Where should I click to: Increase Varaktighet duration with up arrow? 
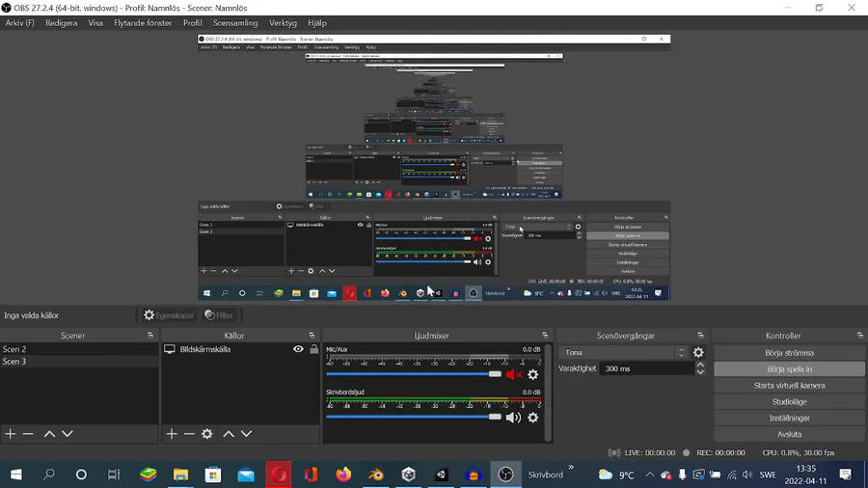click(700, 366)
